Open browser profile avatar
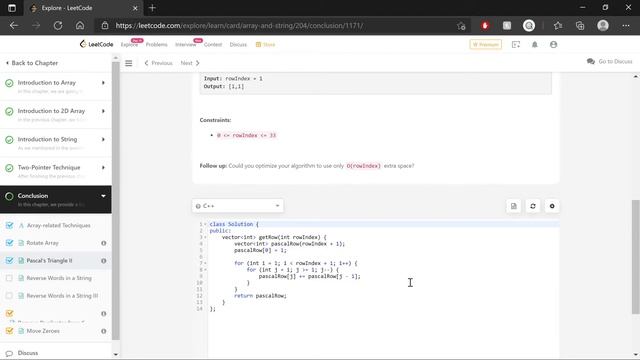 point(603,25)
